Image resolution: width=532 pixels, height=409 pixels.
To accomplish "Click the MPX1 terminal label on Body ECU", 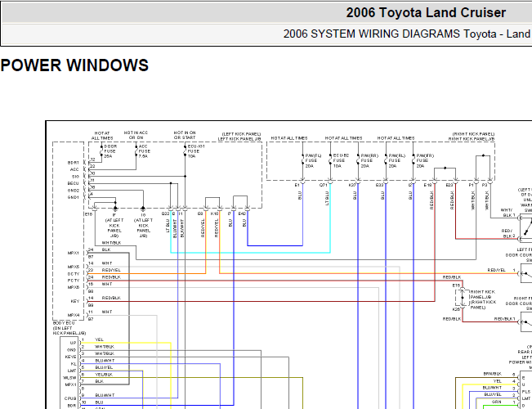I will point(74,253).
